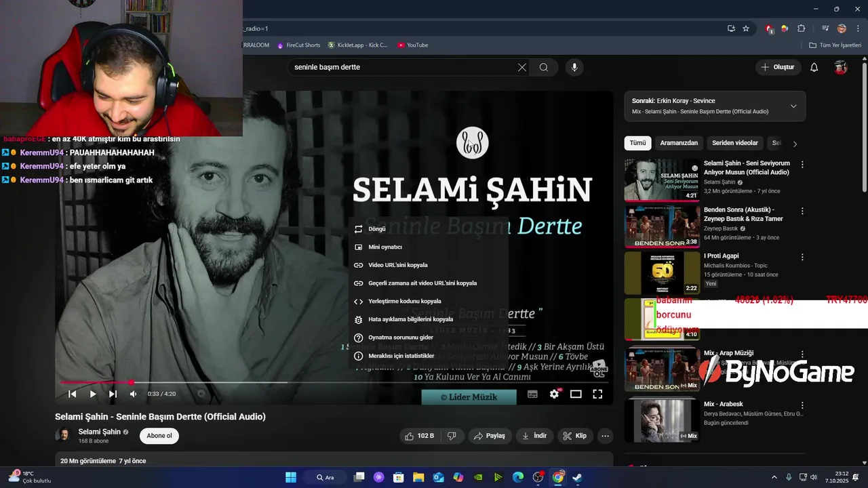Open the Kicklet.app bookmark
The width and height of the screenshot is (868, 488).
pyautogui.click(x=357, y=45)
